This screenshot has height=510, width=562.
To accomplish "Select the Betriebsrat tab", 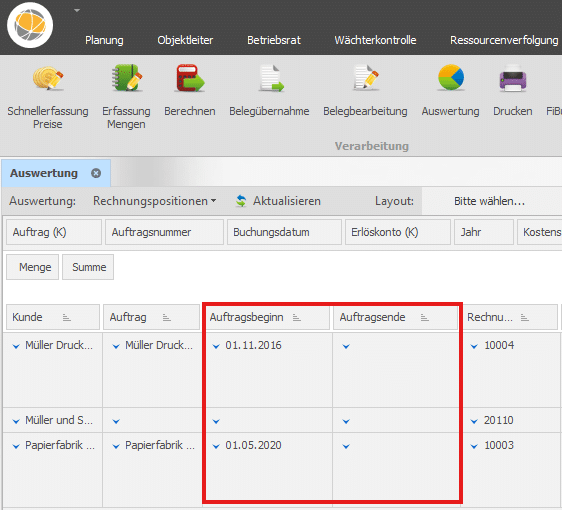I will [274, 40].
